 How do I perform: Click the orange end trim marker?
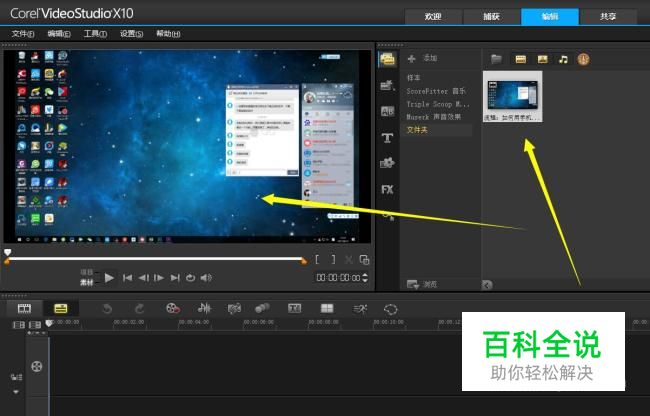[x=304, y=261]
